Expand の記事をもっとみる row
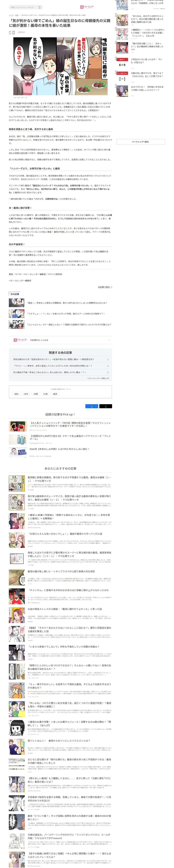The width and height of the screenshot is (174, 868). click(x=60, y=340)
